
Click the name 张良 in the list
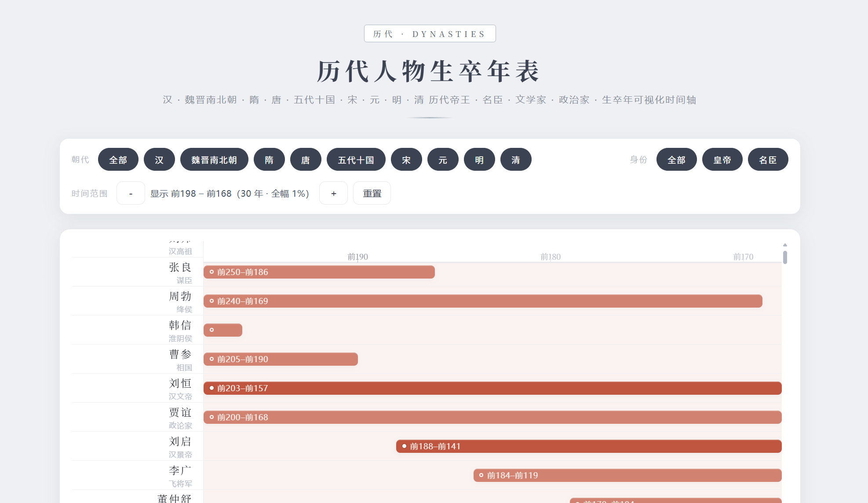[x=180, y=267]
